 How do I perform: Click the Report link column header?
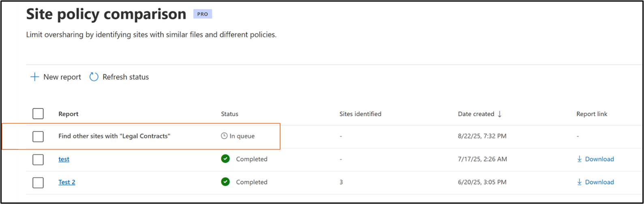pos(592,114)
